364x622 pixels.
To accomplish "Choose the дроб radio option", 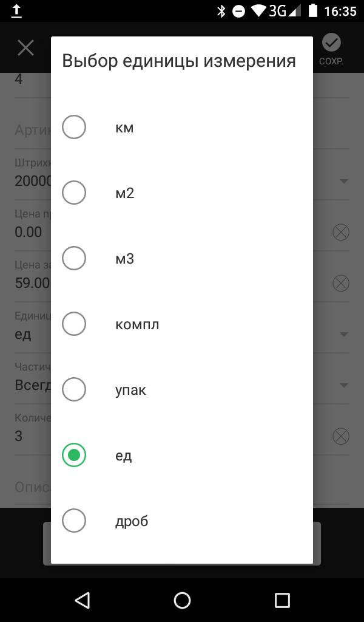I will coord(74,521).
